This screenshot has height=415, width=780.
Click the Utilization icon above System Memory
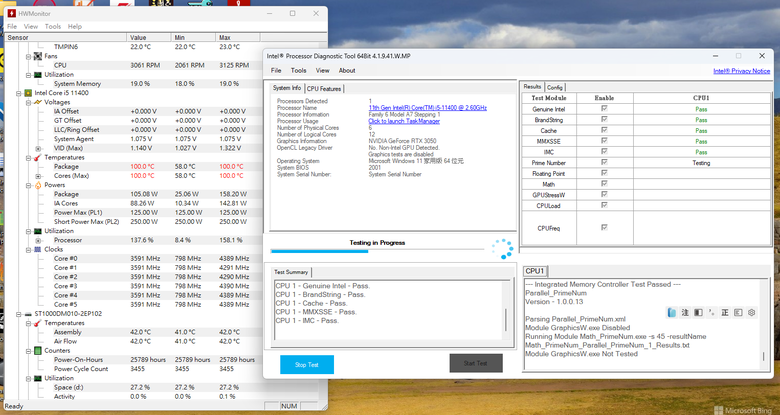37,75
